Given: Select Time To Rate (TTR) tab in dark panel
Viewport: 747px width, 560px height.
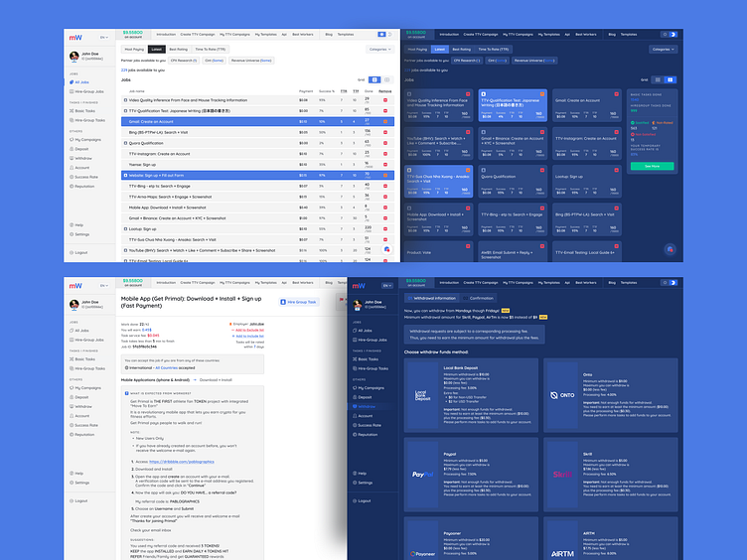Looking at the screenshot, I should pos(494,49).
